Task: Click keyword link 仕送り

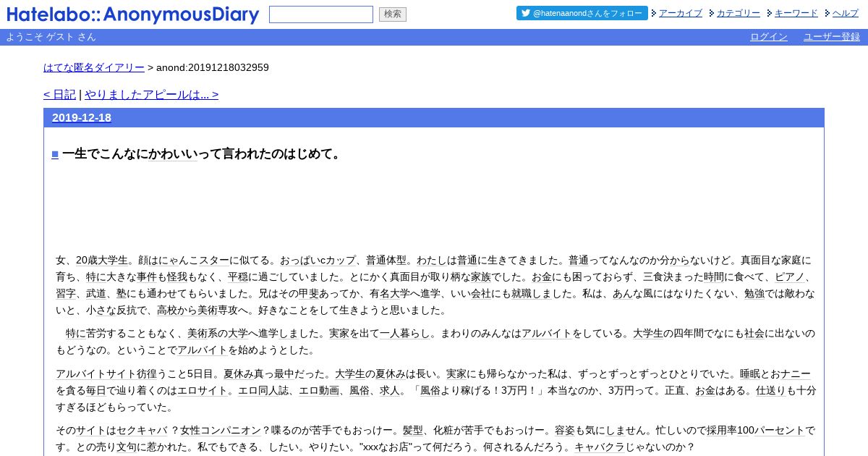Action: click(771, 390)
